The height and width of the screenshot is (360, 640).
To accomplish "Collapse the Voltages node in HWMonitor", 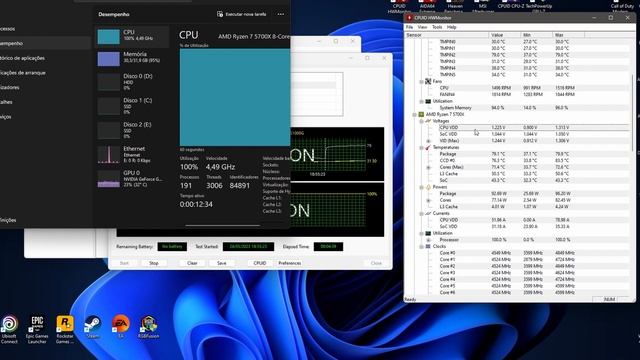I will 421,121.
